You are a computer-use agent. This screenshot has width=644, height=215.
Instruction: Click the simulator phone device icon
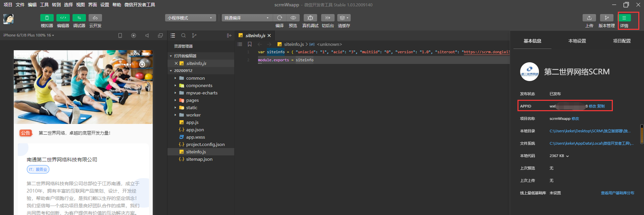pyautogui.click(x=120, y=35)
